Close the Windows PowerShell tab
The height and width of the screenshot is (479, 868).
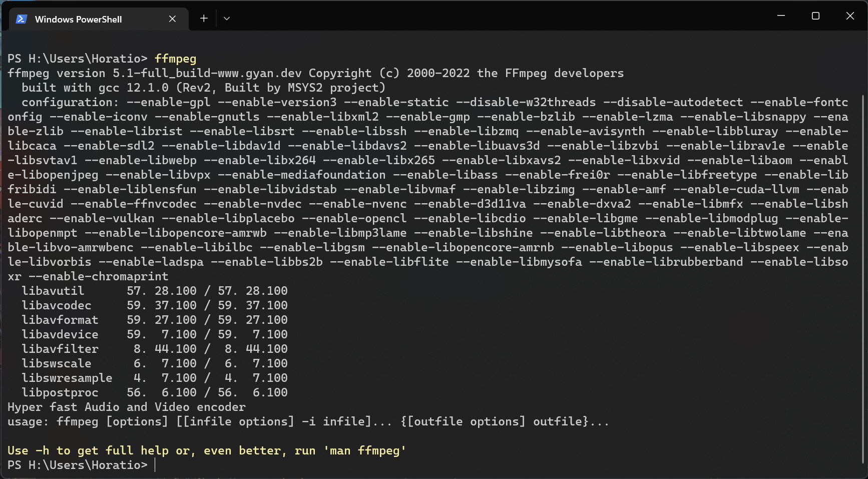(x=172, y=19)
